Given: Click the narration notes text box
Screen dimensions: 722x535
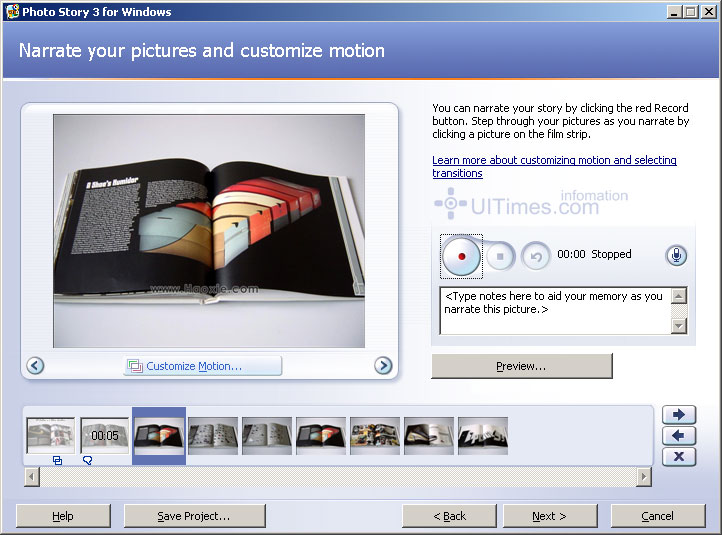Looking at the screenshot, I should coord(554,310).
